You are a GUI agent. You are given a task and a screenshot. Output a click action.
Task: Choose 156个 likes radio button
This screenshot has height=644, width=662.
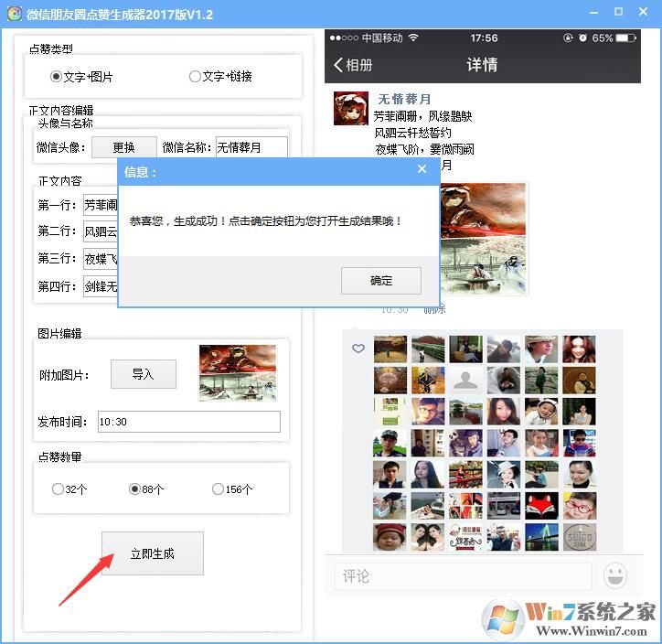point(232,489)
